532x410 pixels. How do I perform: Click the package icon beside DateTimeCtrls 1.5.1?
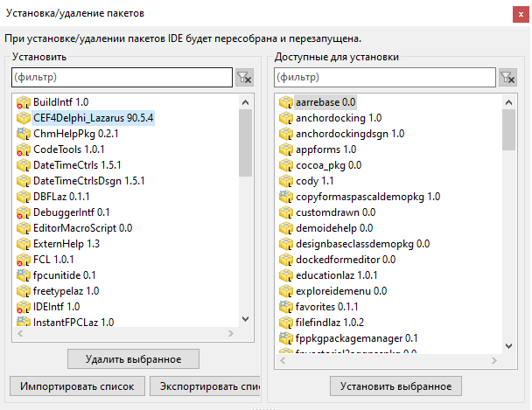pos(24,165)
